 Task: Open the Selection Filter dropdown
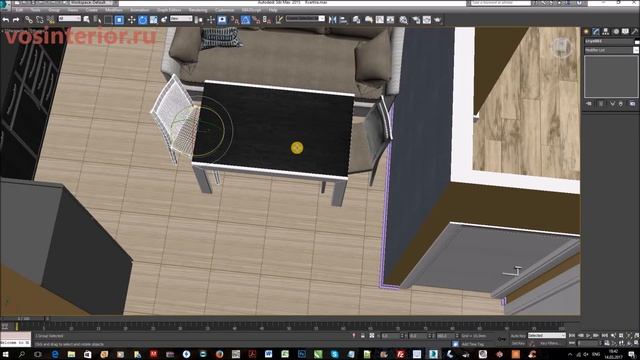point(70,19)
